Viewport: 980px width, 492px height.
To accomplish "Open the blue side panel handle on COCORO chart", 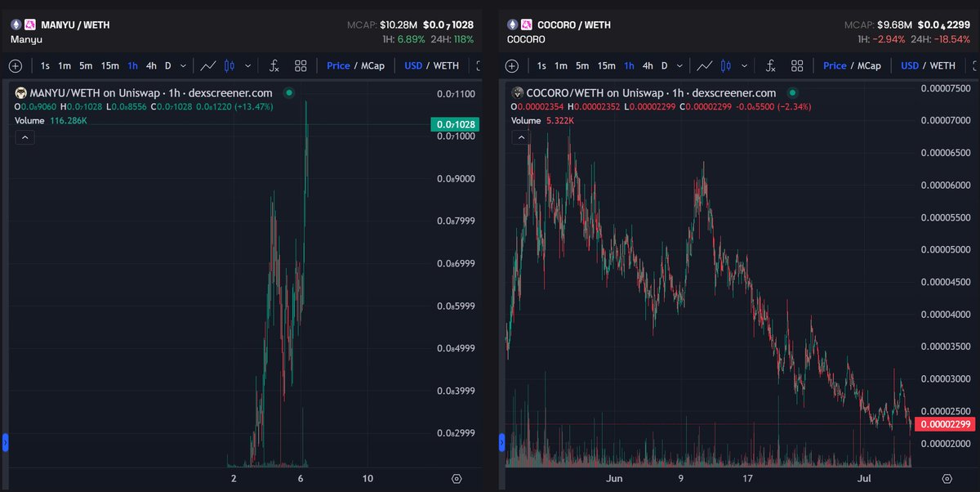I will (x=502, y=443).
